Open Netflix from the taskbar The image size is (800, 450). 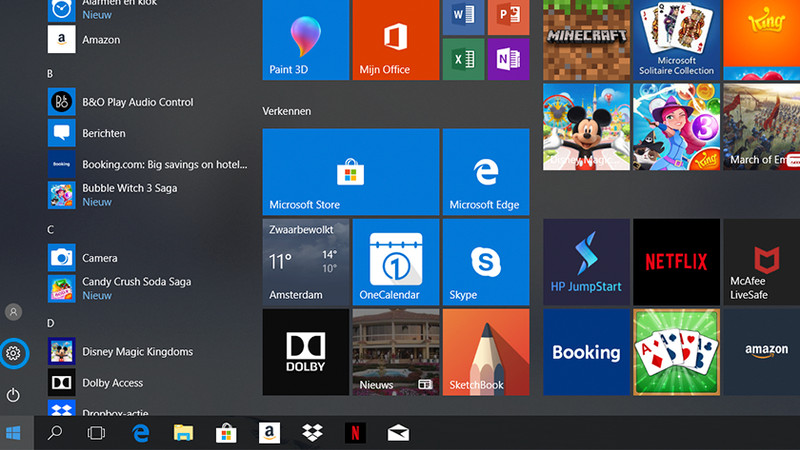355,433
